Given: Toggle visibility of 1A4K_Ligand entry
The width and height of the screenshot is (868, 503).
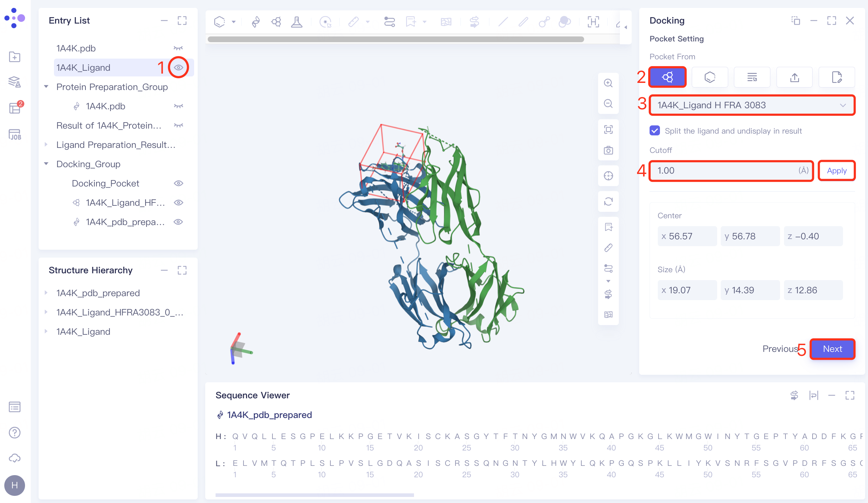Looking at the screenshot, I should 178,68.
